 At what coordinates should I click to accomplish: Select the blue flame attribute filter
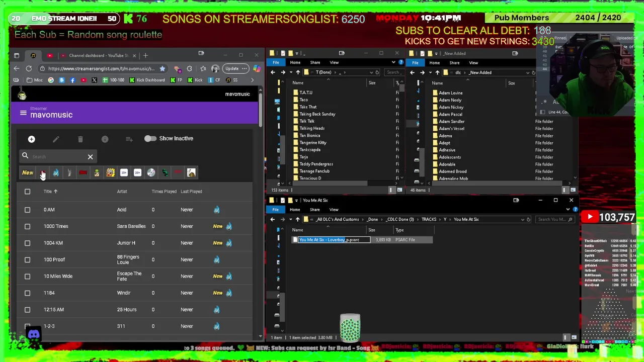pos(56,173)
